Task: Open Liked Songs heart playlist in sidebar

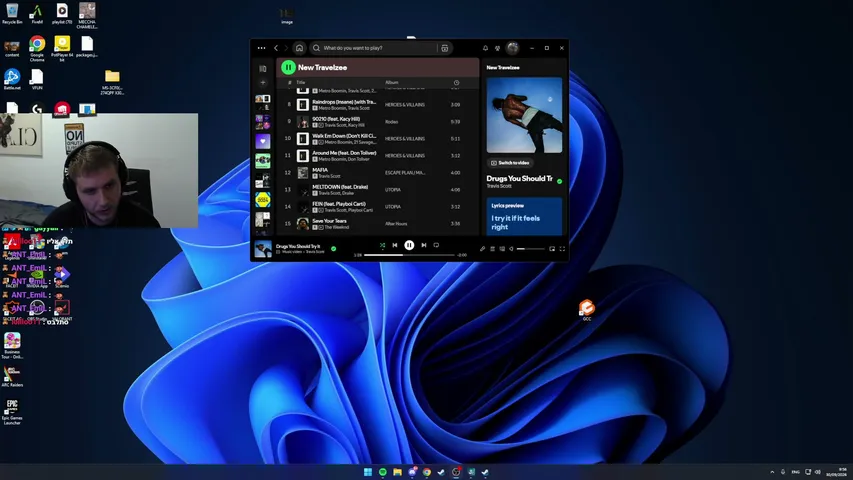Action: click(x=263, y=141)
